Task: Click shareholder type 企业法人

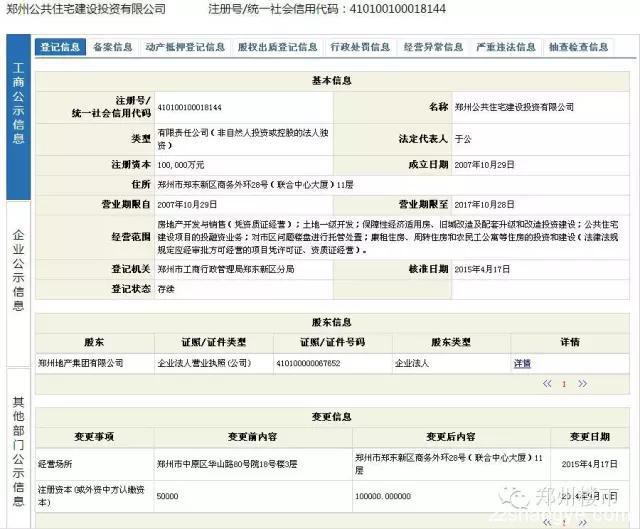Action: point(411,363)
